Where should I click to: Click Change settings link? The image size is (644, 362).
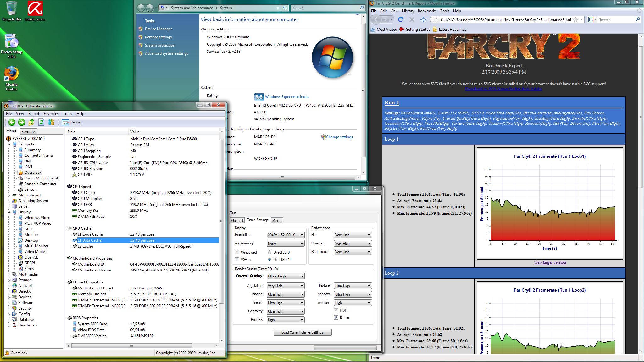click(339, 137)
